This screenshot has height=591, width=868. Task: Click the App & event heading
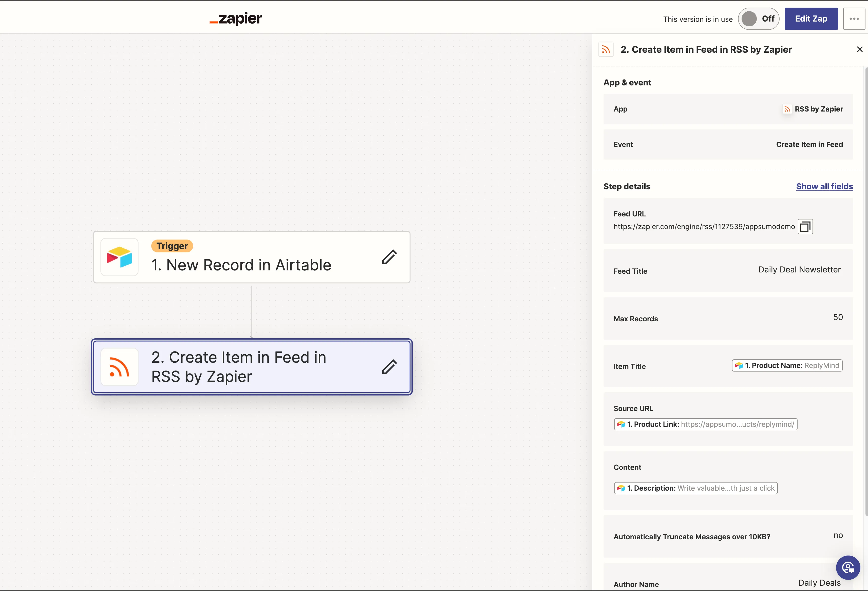[x=627, y=83]
